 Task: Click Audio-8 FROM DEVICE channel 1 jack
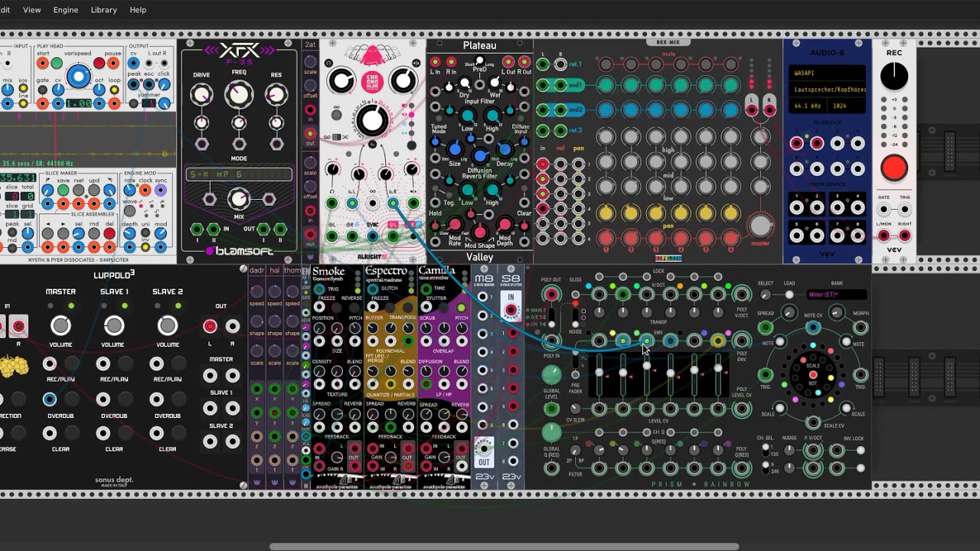click(798, 208)
